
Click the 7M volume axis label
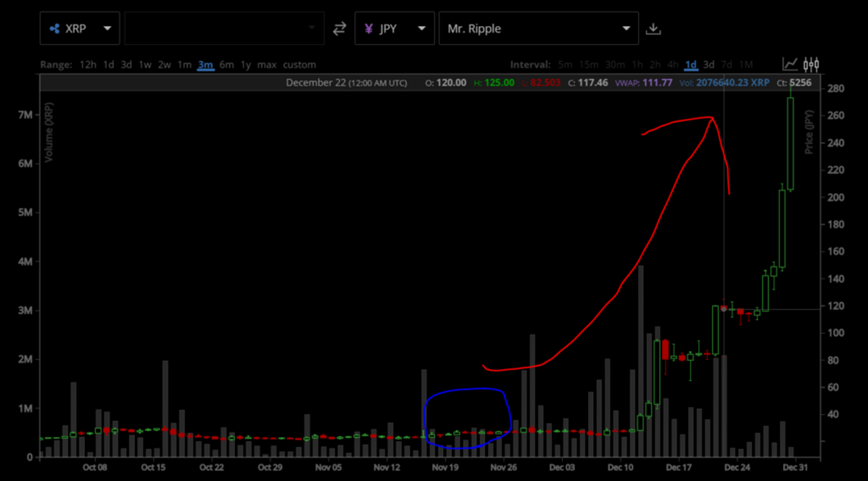point(24,115)
